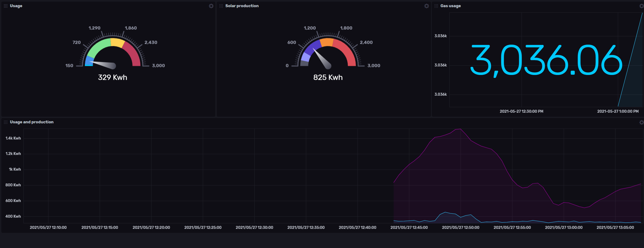
Task: Click the 720 label on Usage gauge
Action: click(76, 42)
